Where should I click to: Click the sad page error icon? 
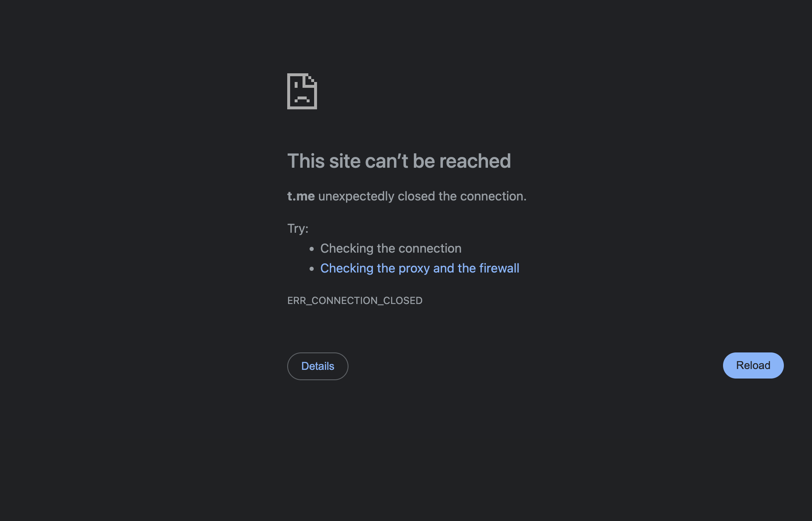(x=302, y=91)
